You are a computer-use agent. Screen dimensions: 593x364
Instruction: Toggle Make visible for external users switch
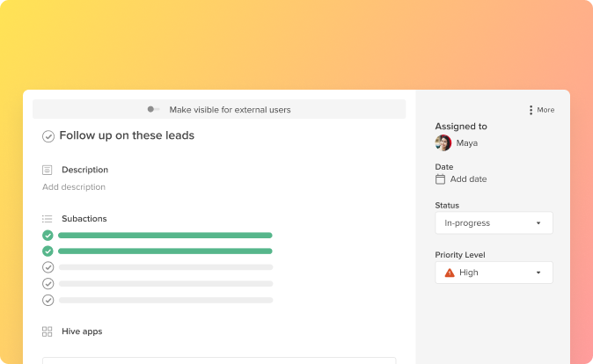153,110
